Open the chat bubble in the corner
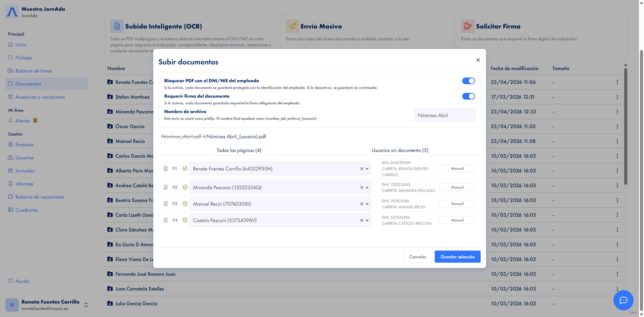644x317 pixels. [x=623, y=300]
